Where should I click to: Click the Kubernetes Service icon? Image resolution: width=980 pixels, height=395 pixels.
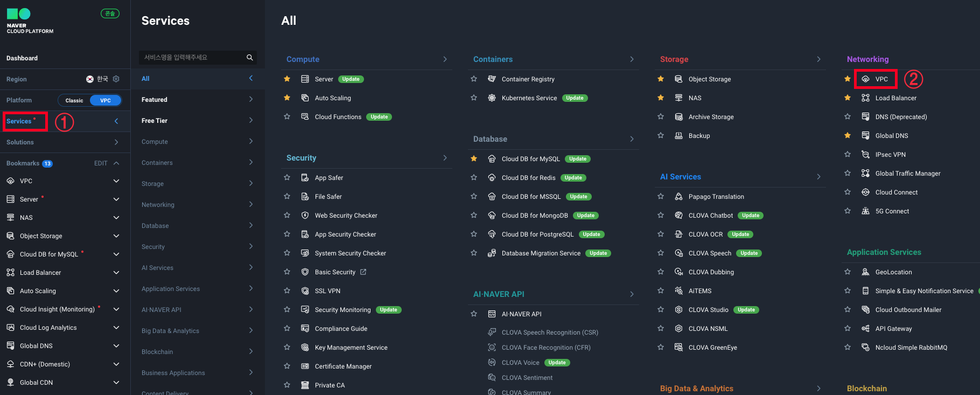(492, 98)
